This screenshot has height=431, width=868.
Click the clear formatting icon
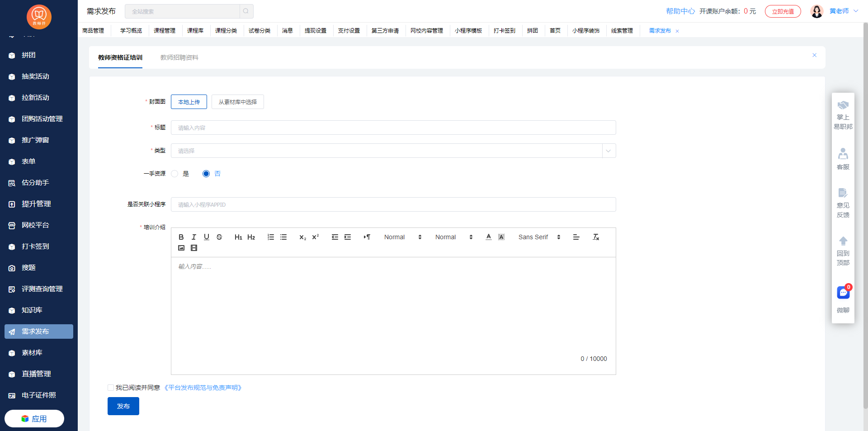click(596, 237)
